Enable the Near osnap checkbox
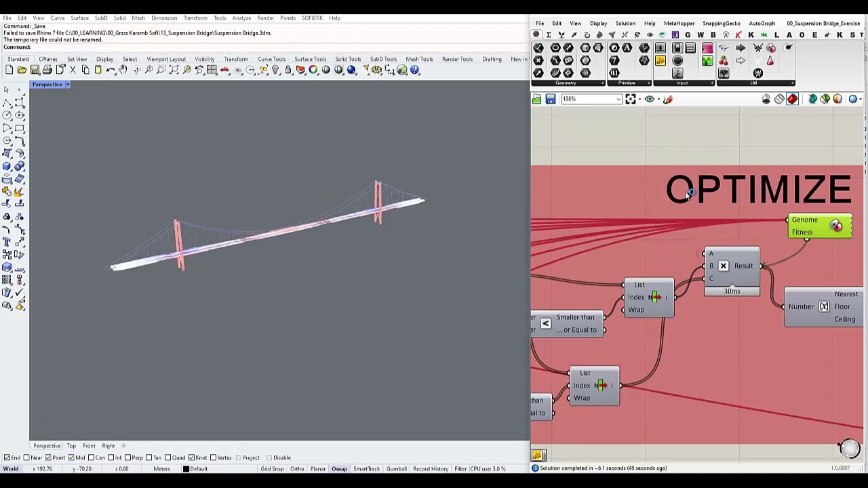868x488 pixels. tap(27, 457)
